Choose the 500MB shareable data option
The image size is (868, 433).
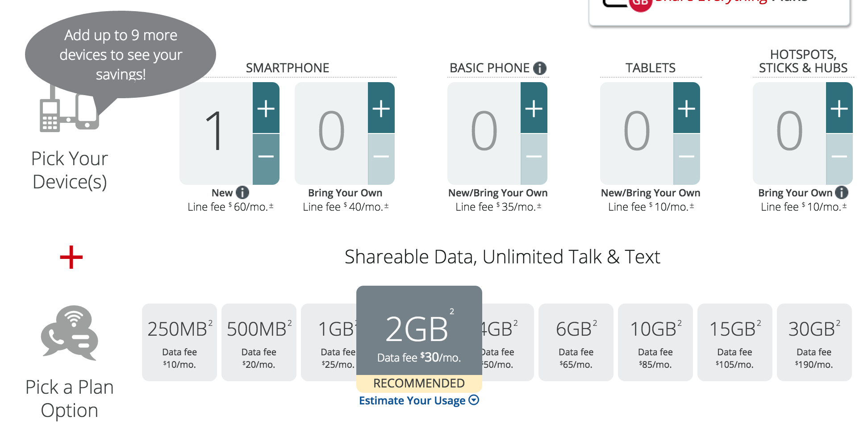259,342
